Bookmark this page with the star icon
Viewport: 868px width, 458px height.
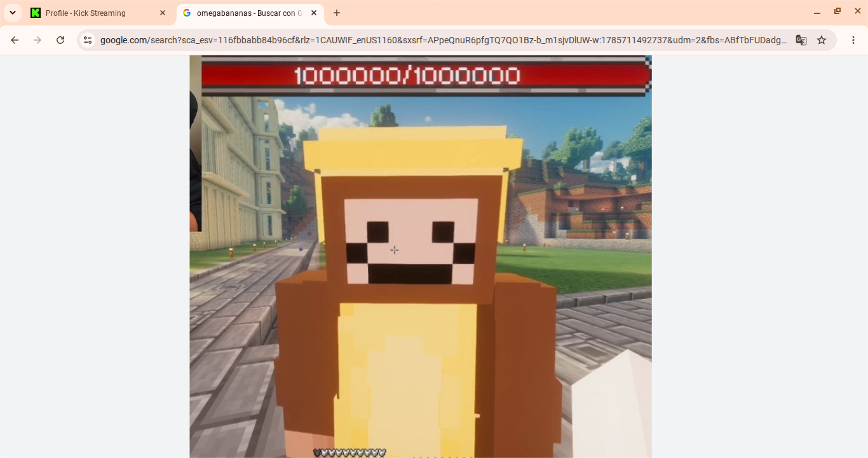click(x=822, y=40)
